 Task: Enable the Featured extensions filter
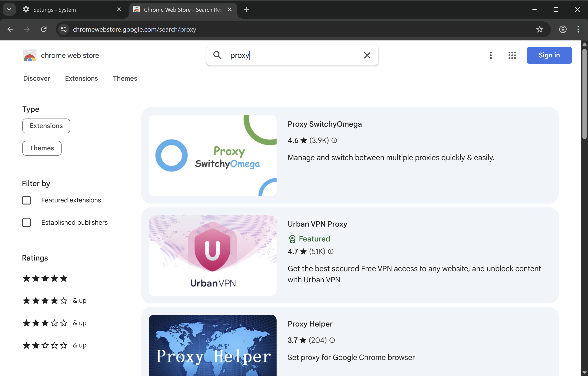26,200
